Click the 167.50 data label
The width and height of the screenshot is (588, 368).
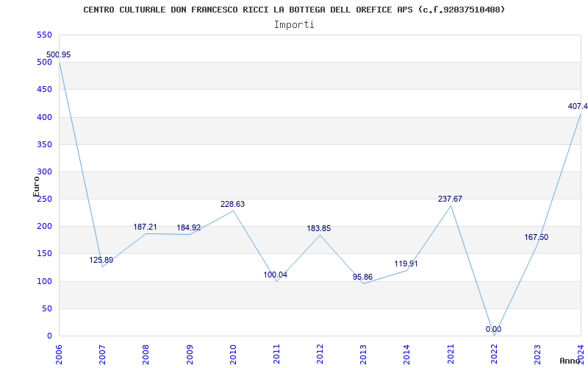tap(537, 237)
